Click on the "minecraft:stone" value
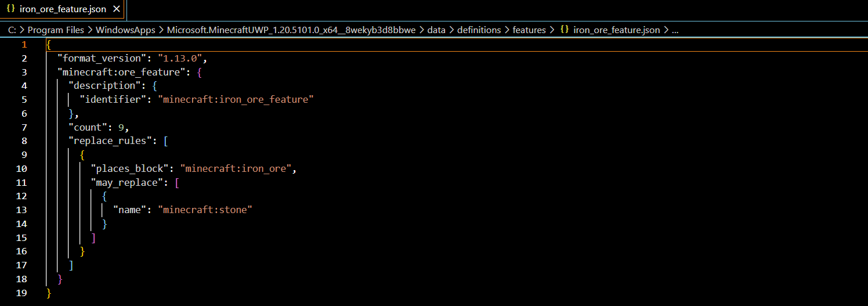 pyautogui.click(x=205, y=210)
